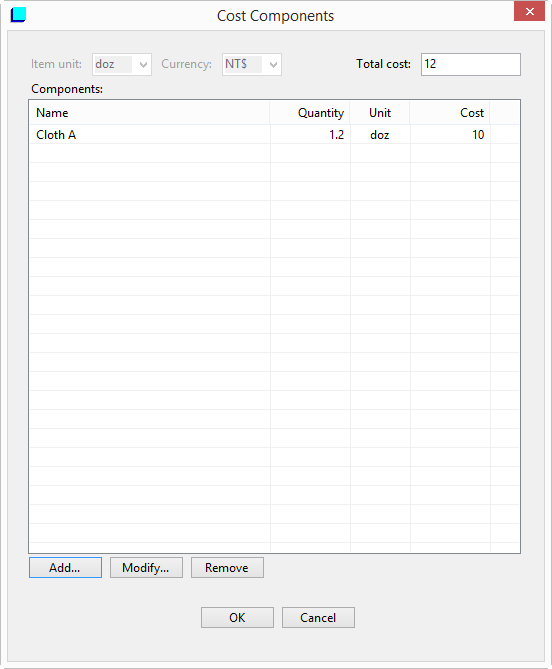The image size is (552, 669).
Task: Cancel the Cost Components dialog
Action: click(x=318, y=617)
